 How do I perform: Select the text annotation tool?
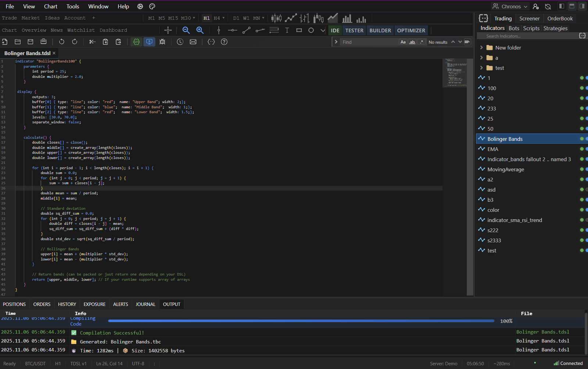click(x=287, y=30)
